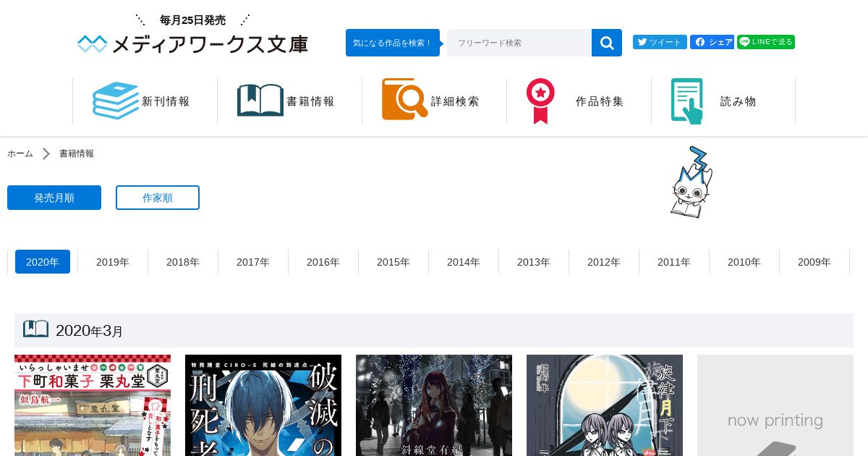This screenshot has width=868, height=456.
Task: Open the now printing placeholder cover
Action: [x=775, y=405]
